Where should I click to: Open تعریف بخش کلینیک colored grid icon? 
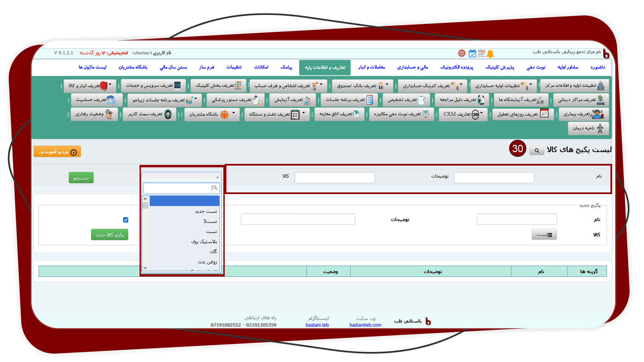(238, 86)
